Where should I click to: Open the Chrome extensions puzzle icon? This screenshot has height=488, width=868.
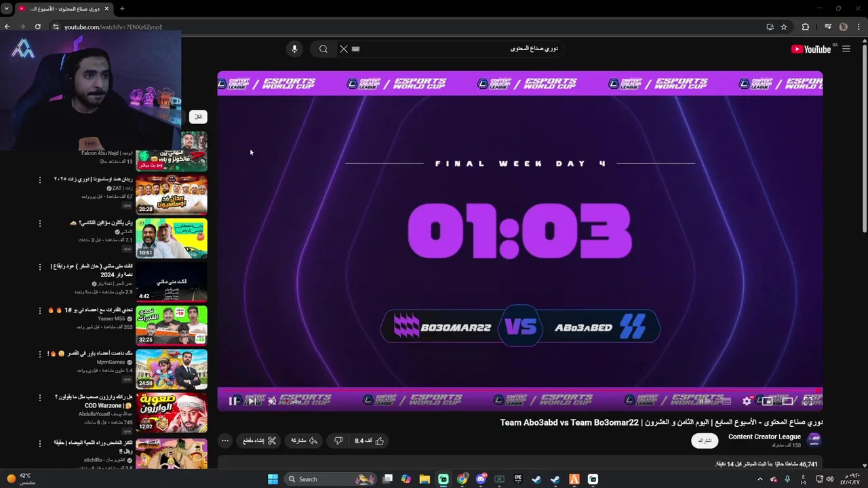(x=806, y=26)
